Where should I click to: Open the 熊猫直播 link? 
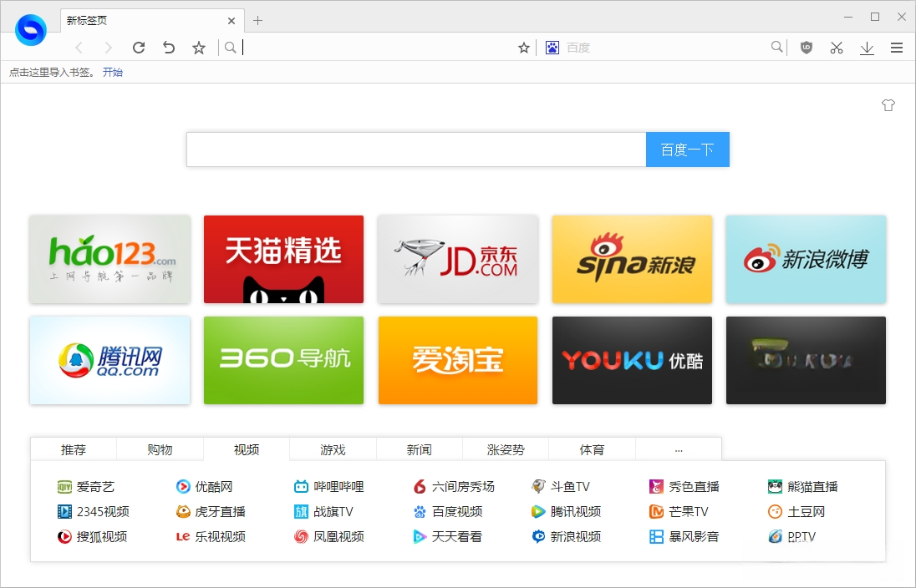802,486
